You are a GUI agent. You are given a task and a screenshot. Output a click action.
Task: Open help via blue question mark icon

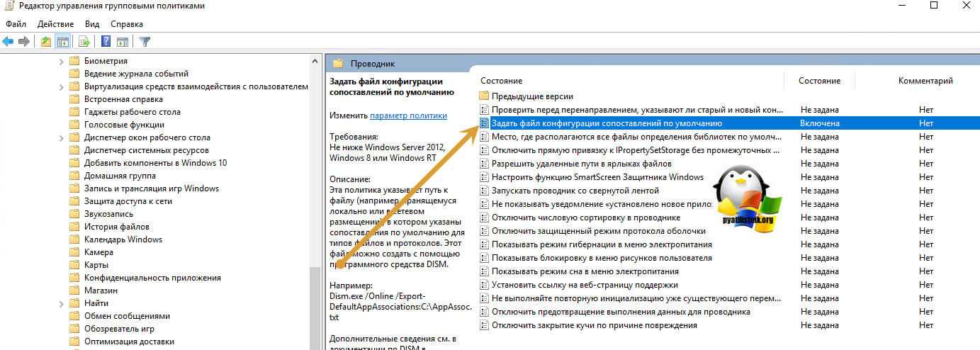coord(106,42)
